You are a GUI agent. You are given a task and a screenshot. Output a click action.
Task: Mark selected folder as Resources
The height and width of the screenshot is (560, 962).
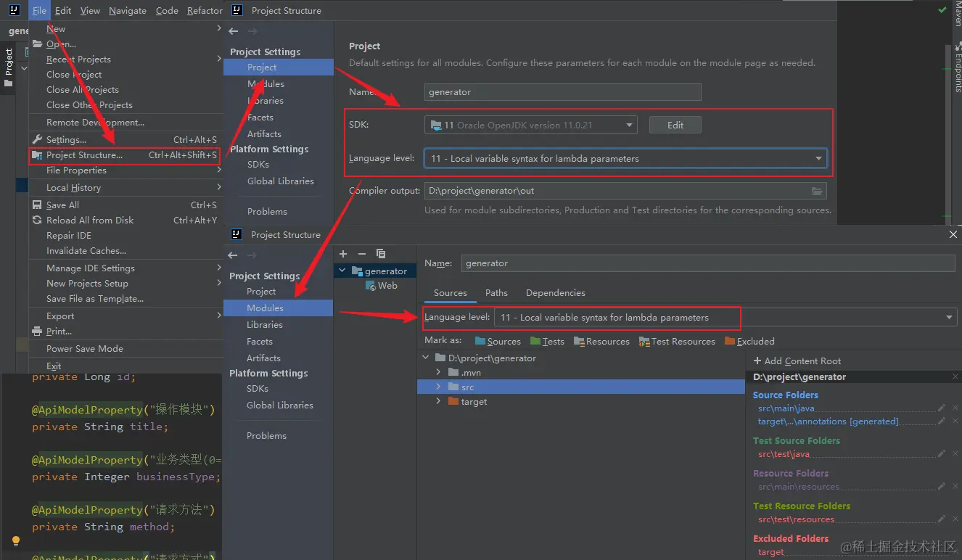tap(601, 341)
